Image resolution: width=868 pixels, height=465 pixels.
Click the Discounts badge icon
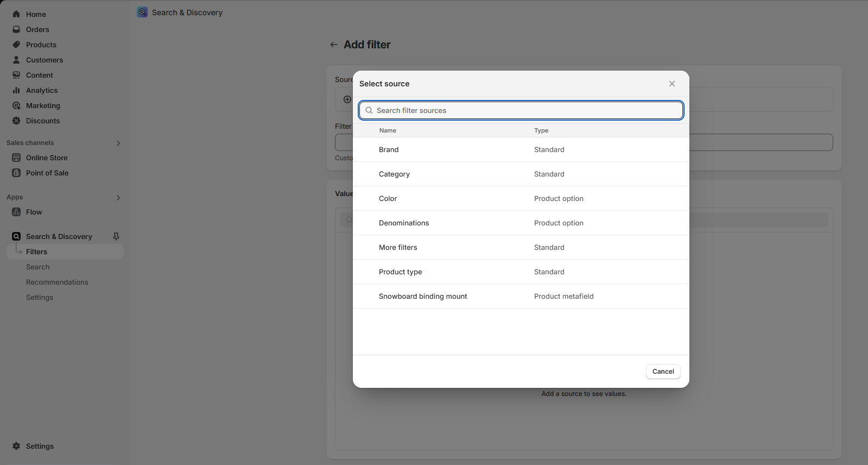tap(16, 121)
